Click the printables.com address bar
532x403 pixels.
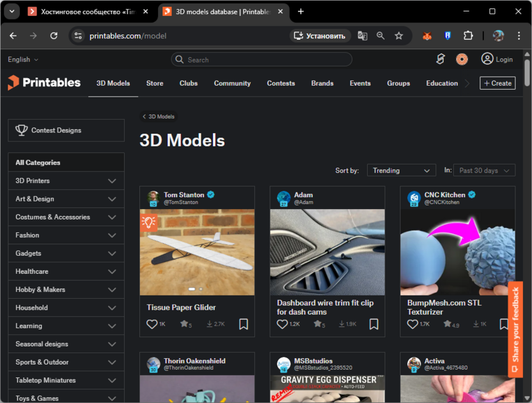click(x=184, y=36)
